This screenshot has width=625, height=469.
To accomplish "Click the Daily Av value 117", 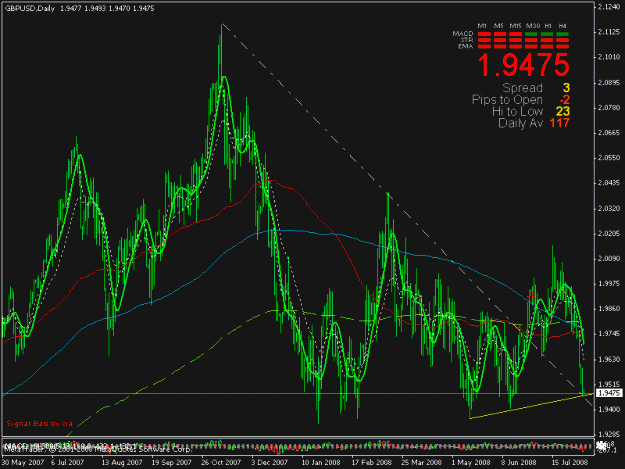I will point(560,123).
